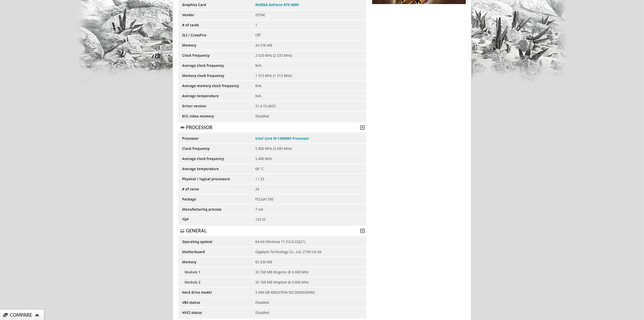Click the Graphics Card label

point(194,5)
